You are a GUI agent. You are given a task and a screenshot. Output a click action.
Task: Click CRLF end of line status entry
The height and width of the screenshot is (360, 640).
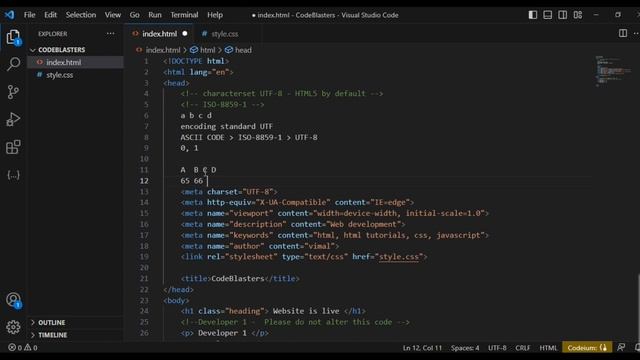(522, 348)
